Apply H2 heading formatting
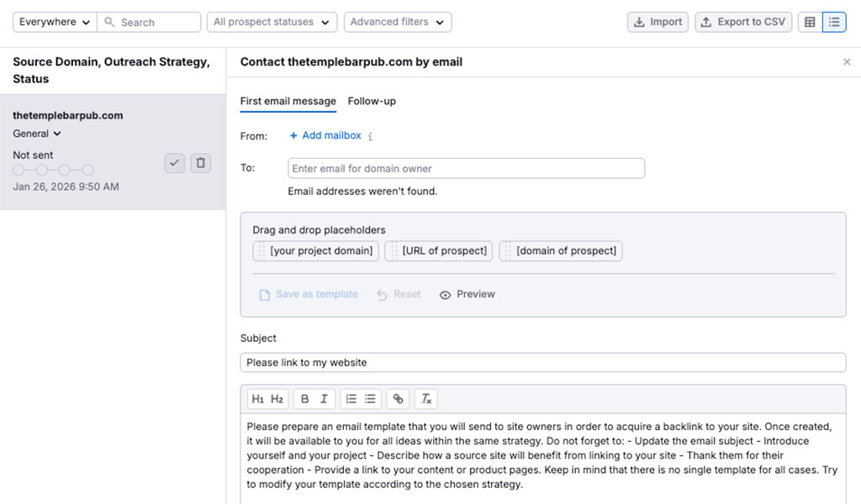Screen dimensions: 861x504 [x=277, y=398]
